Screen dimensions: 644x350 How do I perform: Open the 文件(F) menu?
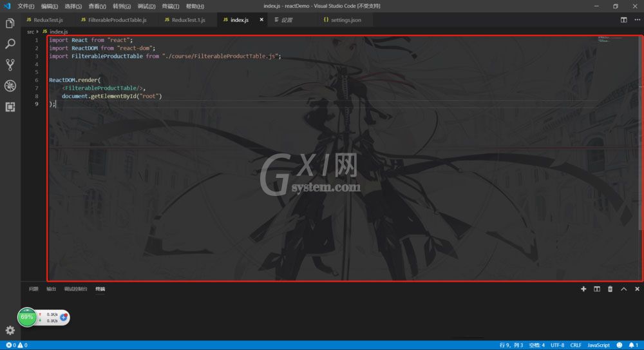click(x=26, y=6)
